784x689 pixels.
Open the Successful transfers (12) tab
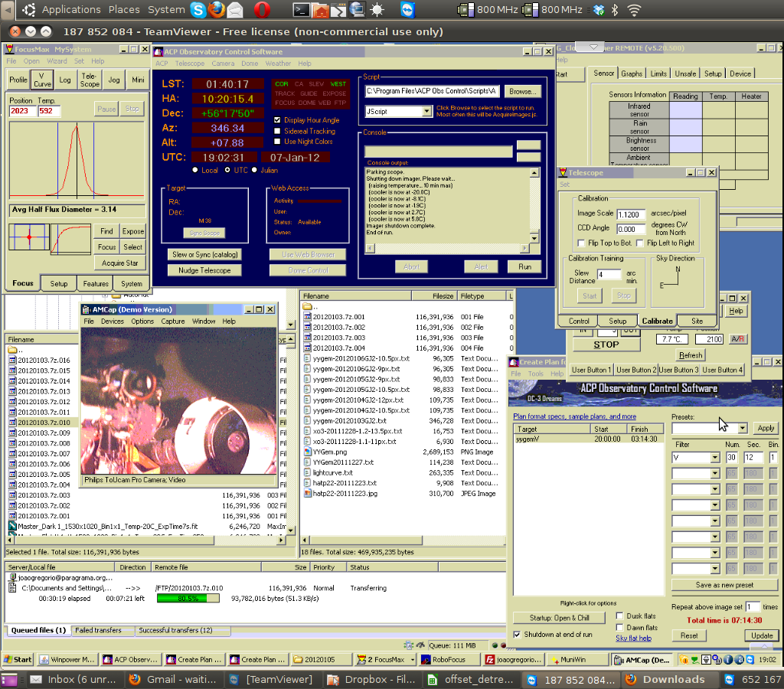[x=175, y=631]
